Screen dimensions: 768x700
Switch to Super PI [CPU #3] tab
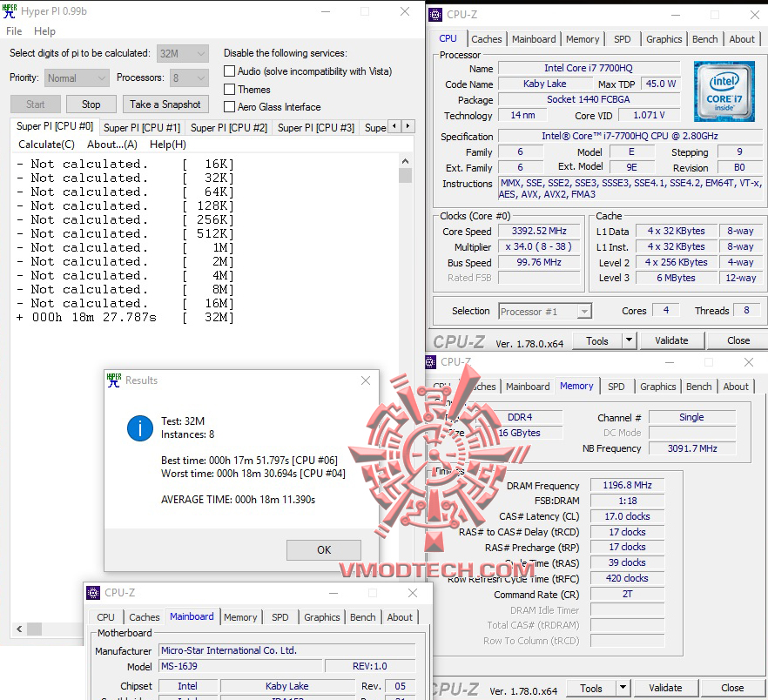click(x=316, y=128)
